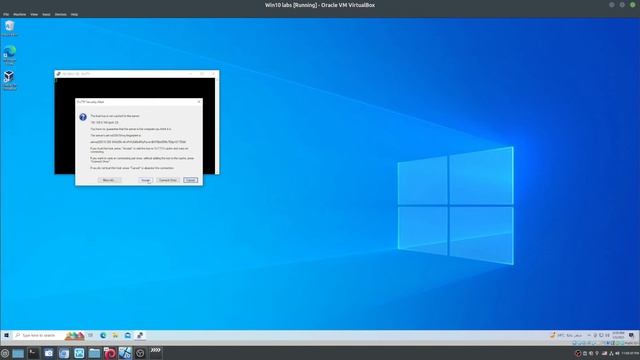Open the Windows Start menu
This screenshot has height=360, width=640.
click(x=6, y=335)
